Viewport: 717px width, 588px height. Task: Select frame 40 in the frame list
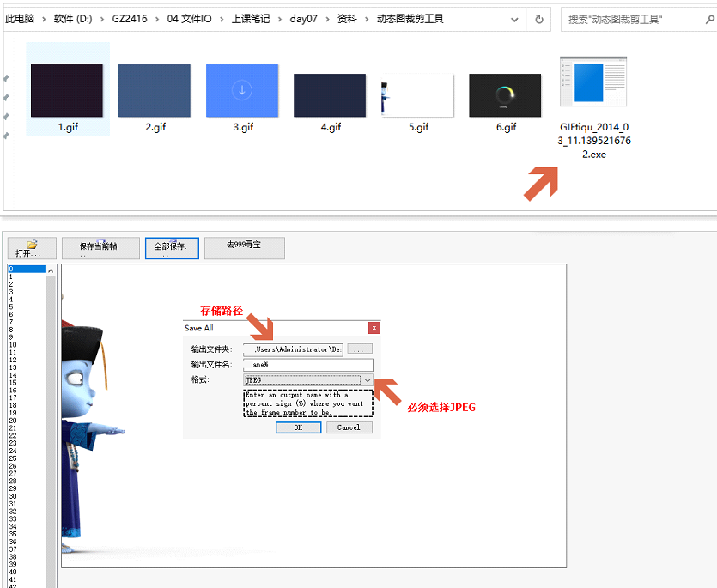(x=27, y=572)
